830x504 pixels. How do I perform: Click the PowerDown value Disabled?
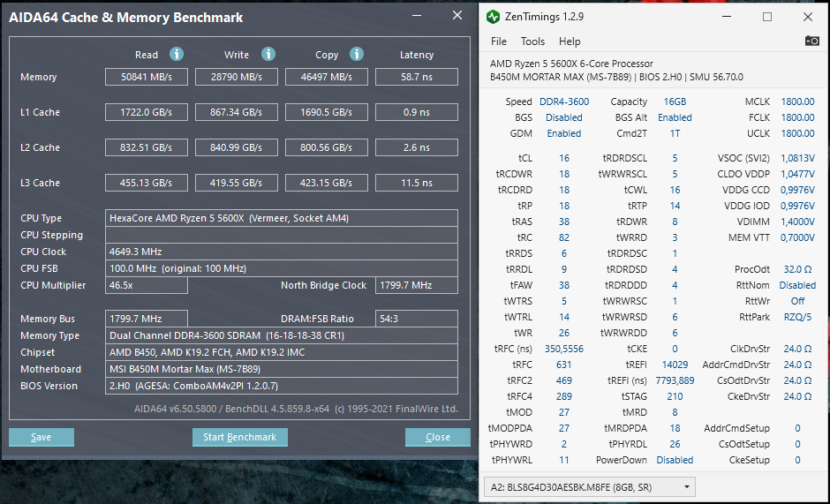tap(675, 460)
